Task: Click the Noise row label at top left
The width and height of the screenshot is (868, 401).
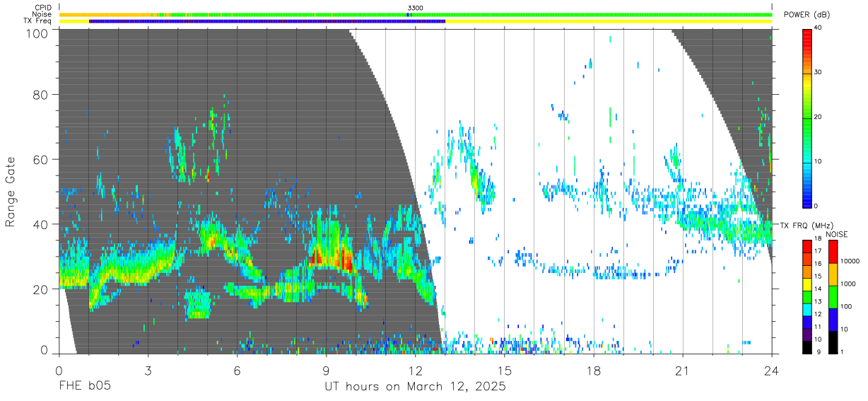Action: coord(42,14)
